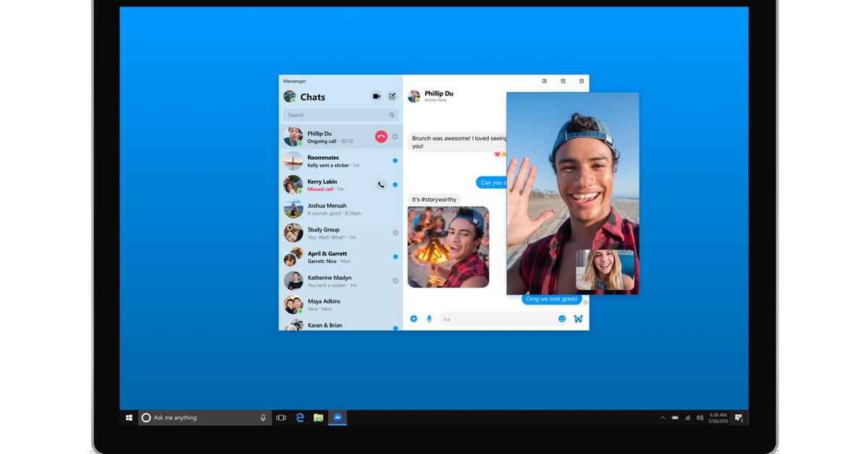868x454 pixels.
Task: End the ongoing call with Phillip Du
Action: pyautogui.click(x=381, y=137)
